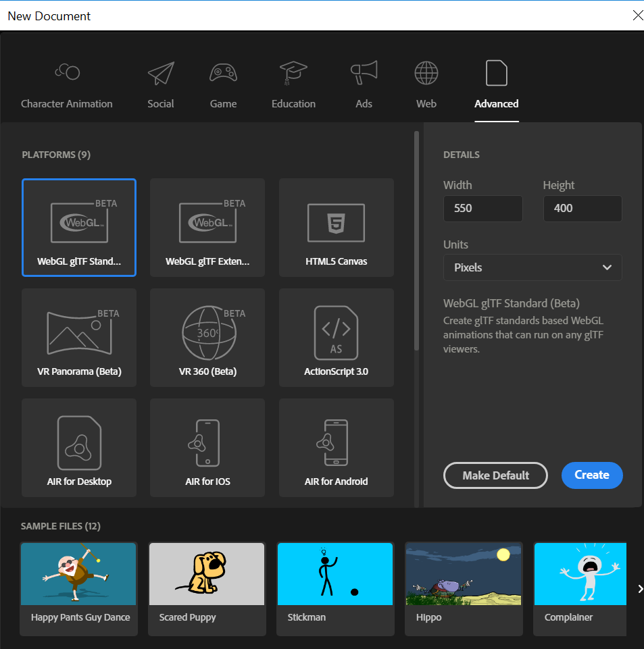
Task: Open the Units dropdown
Action: pos(532,267)
